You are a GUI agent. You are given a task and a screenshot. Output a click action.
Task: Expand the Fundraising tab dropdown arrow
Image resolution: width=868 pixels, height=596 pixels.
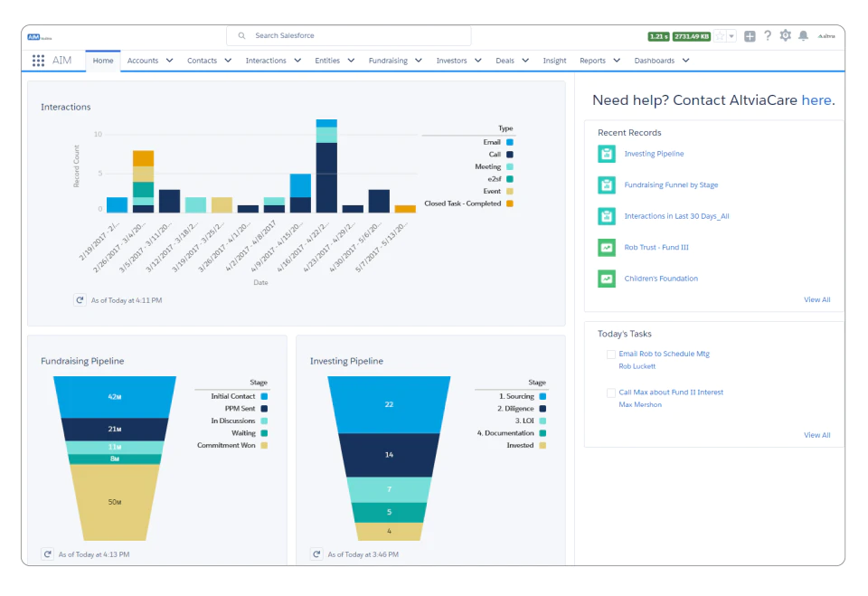pyautogui.click(x=419, y=61)
